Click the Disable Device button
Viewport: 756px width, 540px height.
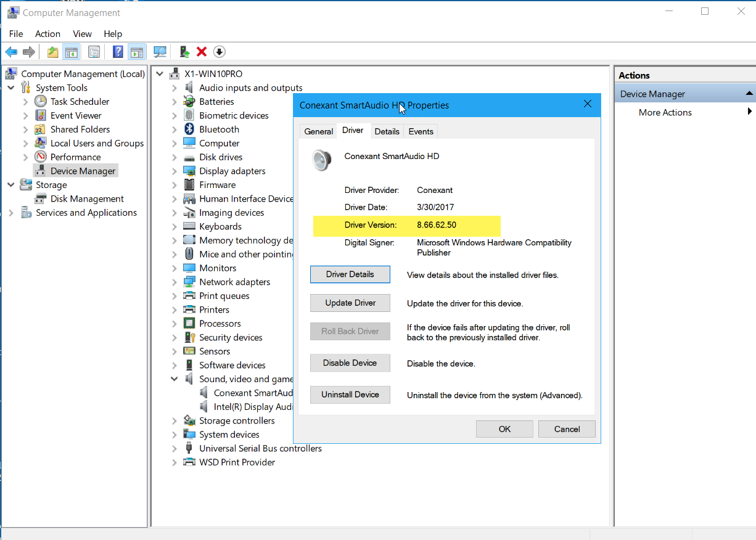click(350, 363)
